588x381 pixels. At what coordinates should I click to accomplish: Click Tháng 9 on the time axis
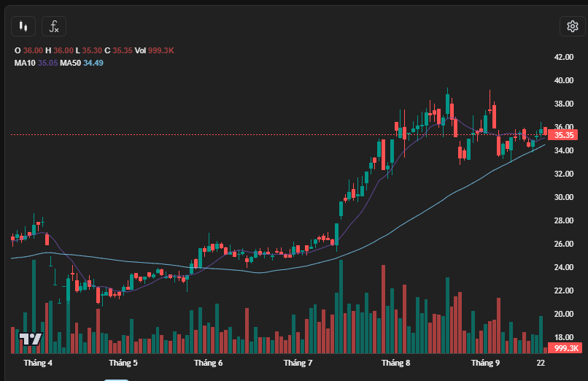tap(485, 363)
